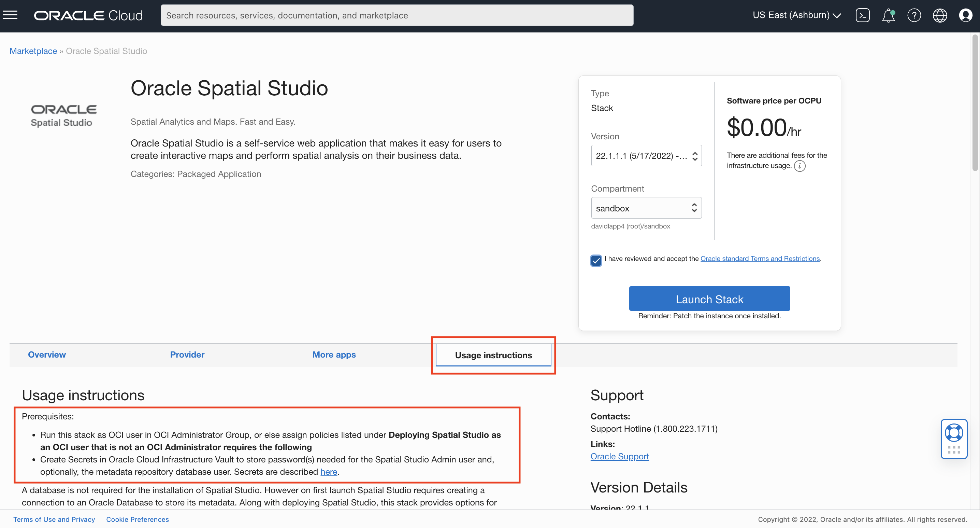
Task: Open the user profile menu
Action: tap(966, 15)
